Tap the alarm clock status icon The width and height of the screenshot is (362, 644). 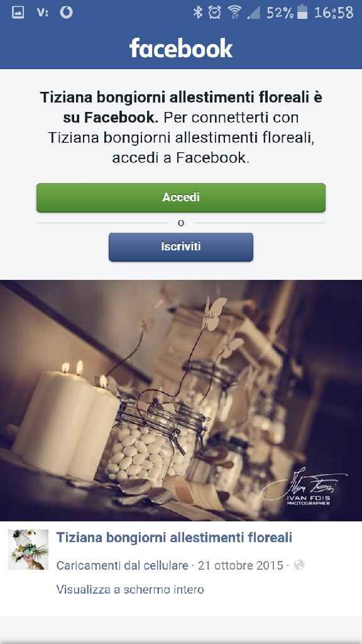[x=215, y=13]
